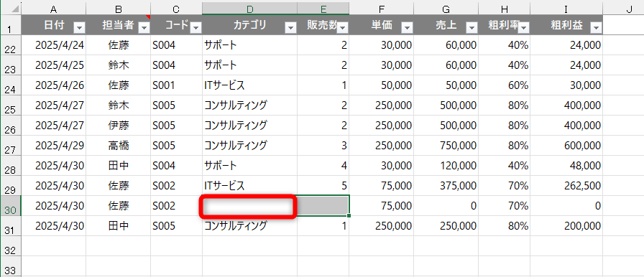644x277 pixels.
Task: Click コンサルティング in row 31
Action: (236, 226)
